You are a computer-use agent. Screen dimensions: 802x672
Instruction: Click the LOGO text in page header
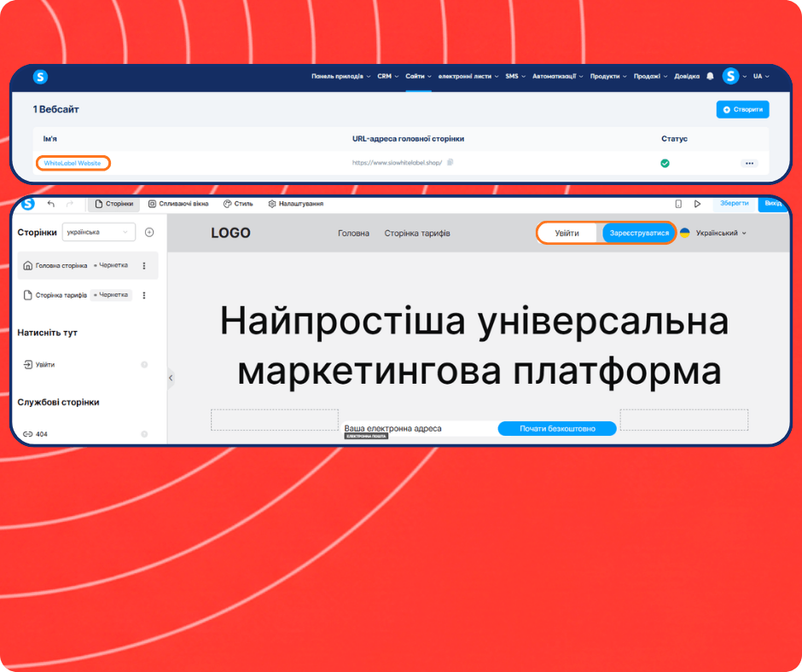(x=230, y=233)
